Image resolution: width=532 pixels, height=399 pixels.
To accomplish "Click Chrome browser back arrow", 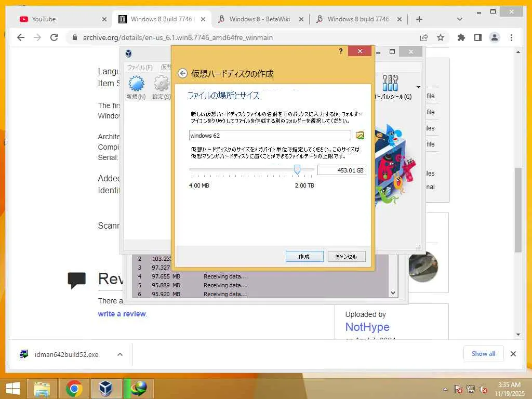I will pyautogui.click(x=21, y=37).
